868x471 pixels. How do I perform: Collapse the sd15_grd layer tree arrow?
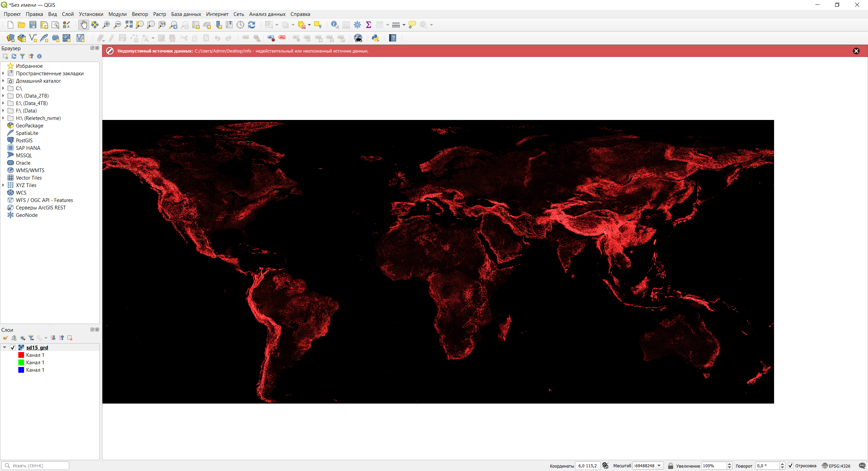[5, 347]
